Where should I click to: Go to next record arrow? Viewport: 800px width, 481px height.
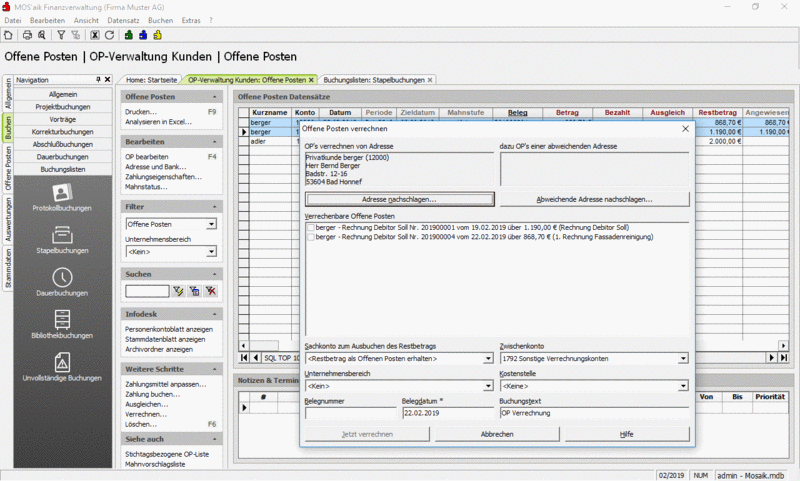[x=772, y=358]
